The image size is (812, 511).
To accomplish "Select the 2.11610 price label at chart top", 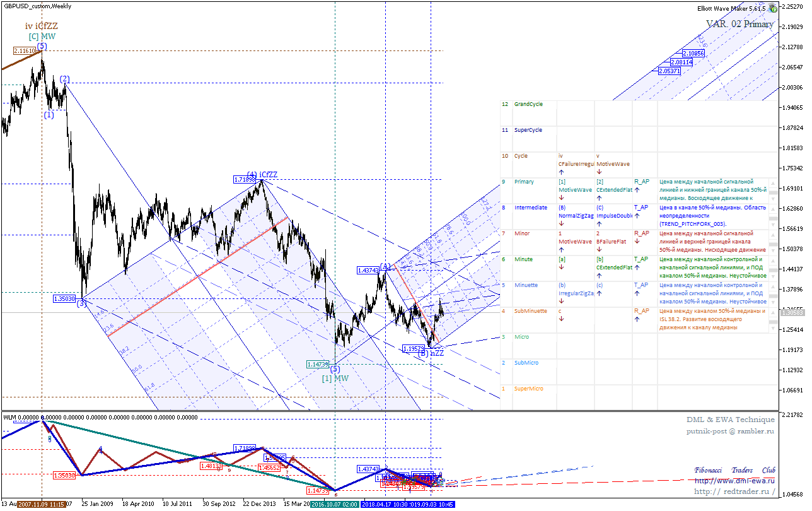I will click(x=23, y=50).
